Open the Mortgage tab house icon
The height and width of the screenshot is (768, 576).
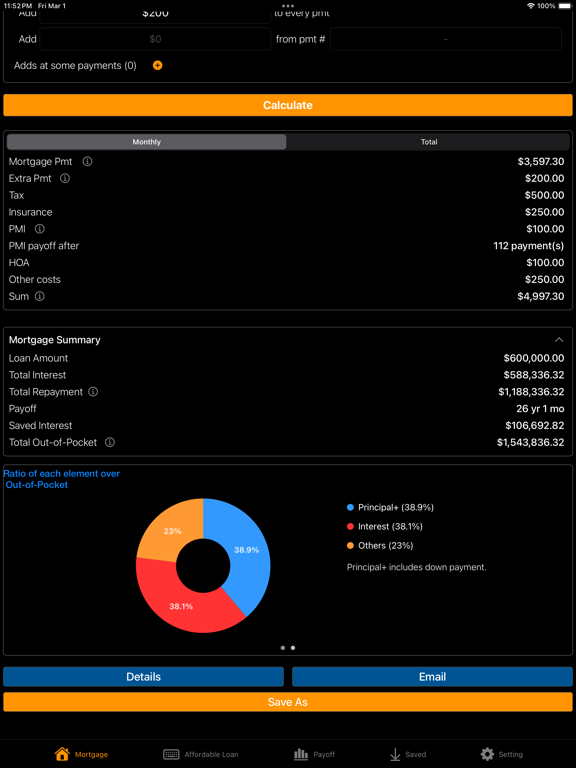(62, 754)
